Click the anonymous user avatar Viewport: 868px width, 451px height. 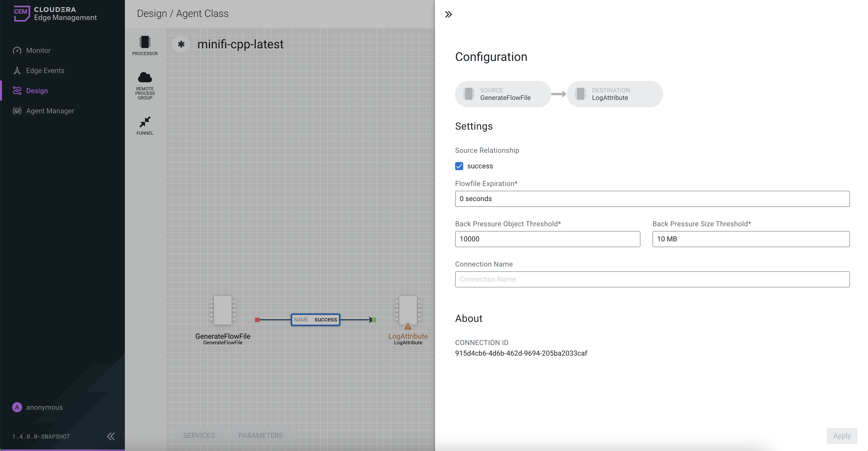tap(17, 407)
